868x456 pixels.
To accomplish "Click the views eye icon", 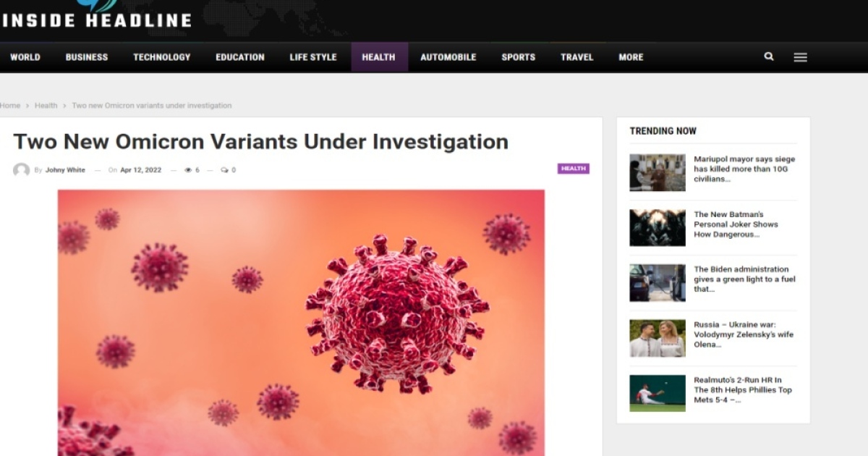I will (x=188, y=170).
